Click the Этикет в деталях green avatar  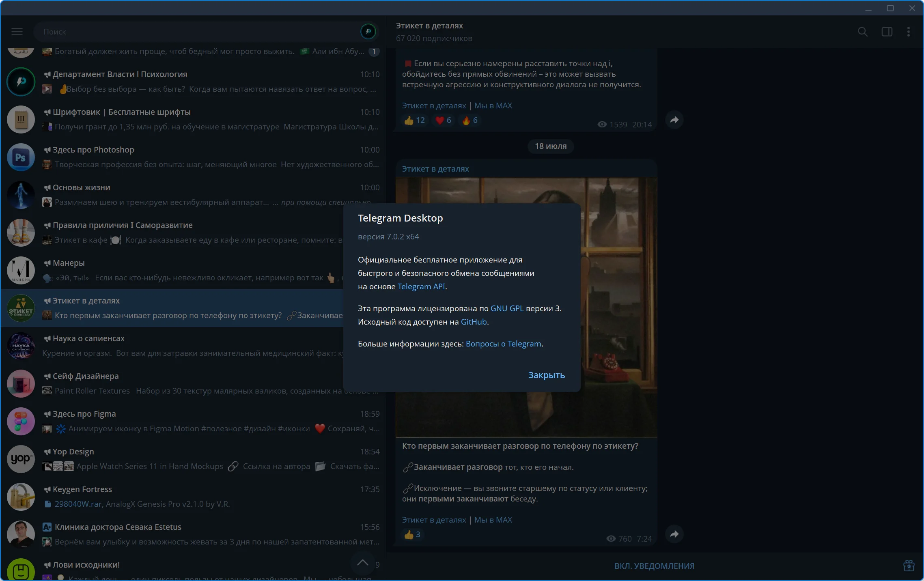pos(21,308)
